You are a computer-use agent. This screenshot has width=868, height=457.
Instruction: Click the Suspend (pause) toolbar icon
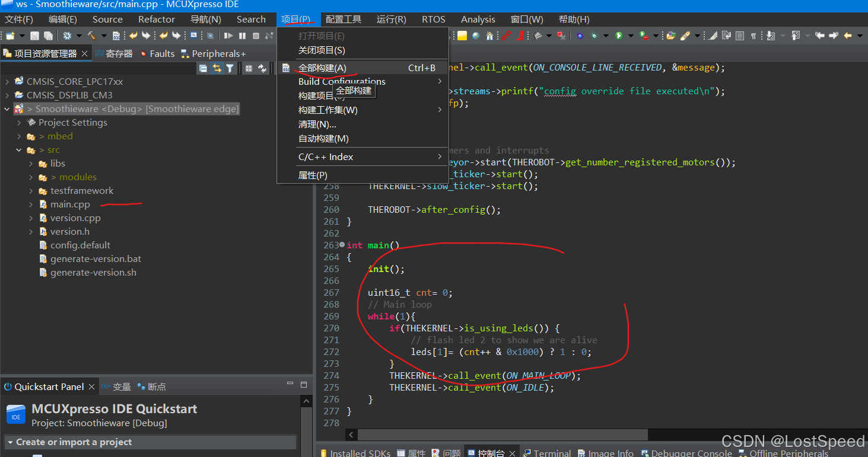click(242, 36)
